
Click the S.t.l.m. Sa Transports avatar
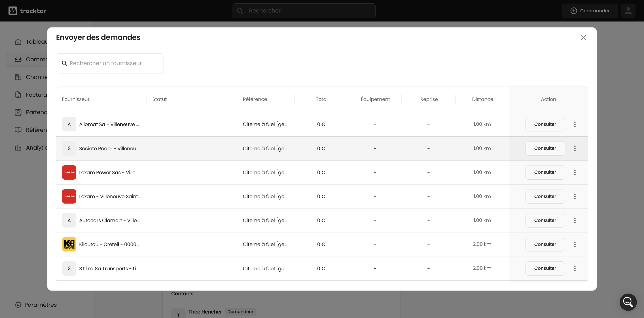point(69,268)
